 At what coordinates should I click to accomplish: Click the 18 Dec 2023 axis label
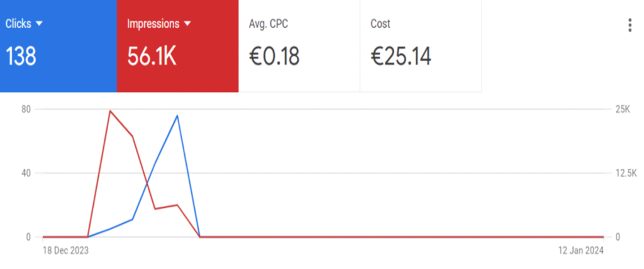coord(65,251)
